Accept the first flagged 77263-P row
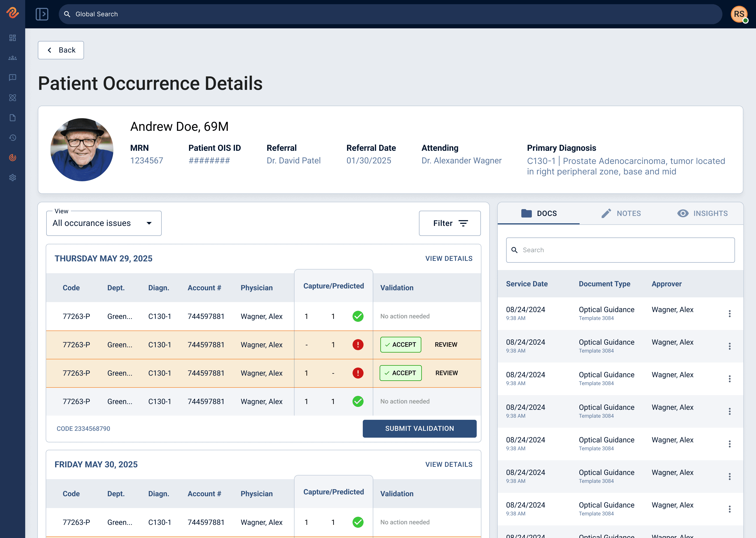Viewport: 756px width, 538px height. tap(401, 345)
